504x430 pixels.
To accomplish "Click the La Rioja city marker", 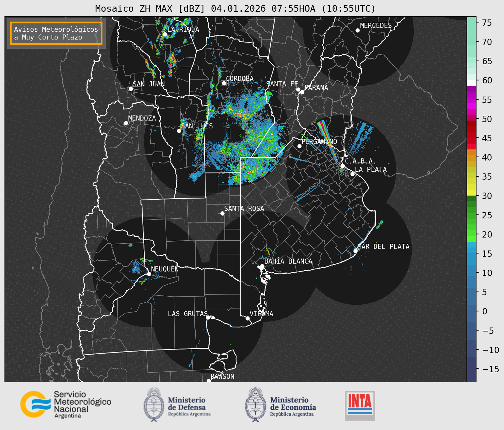I will coord(165,34).
